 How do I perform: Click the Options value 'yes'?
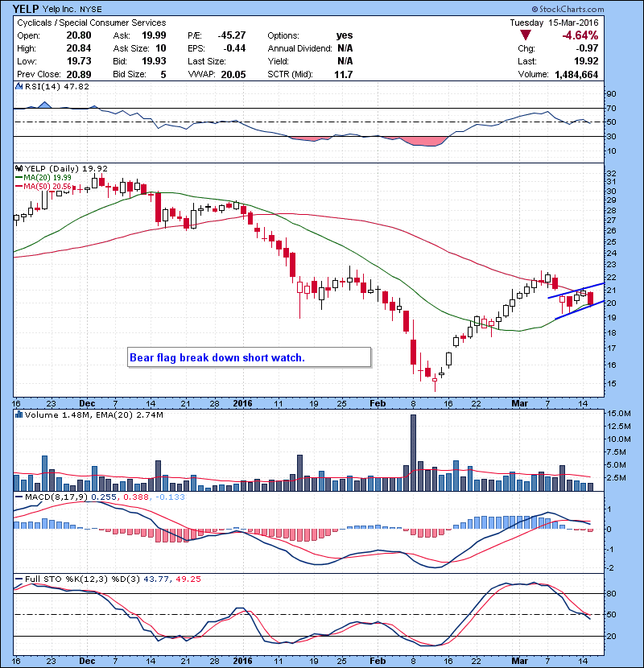pyautogui.click(x=345, y=35)
